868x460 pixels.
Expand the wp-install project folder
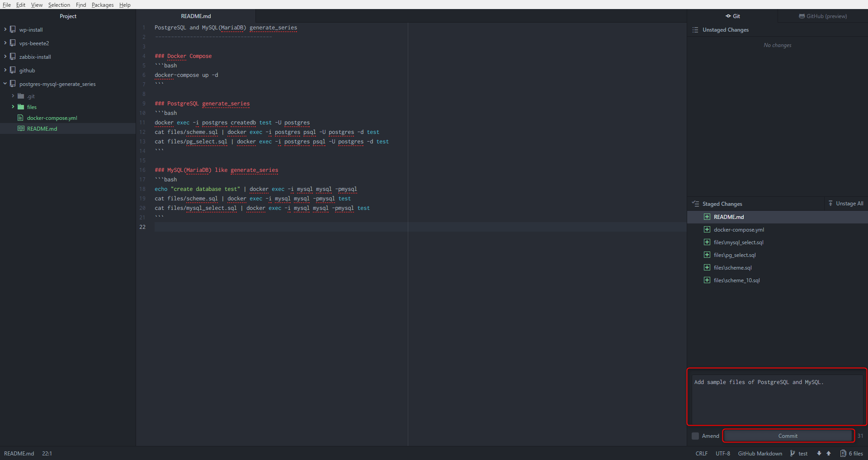click(x=5, y=29)
